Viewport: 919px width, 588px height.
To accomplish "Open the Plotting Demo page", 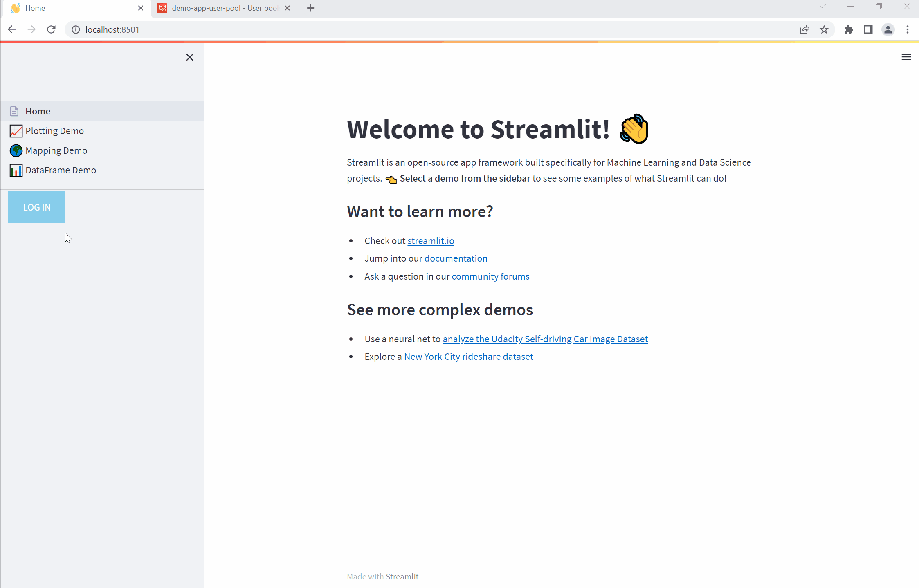I will (x=54, y=131).
